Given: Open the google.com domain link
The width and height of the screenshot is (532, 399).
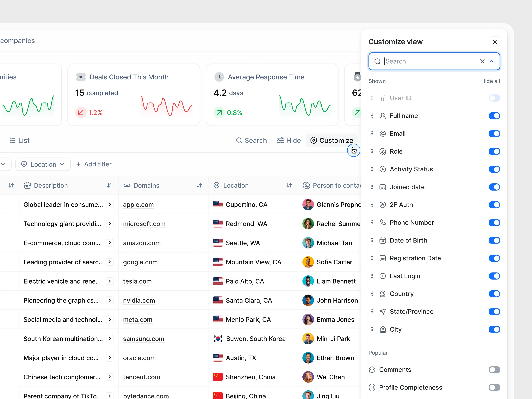Looking at the screenshot, I should (x=140, y=262).
